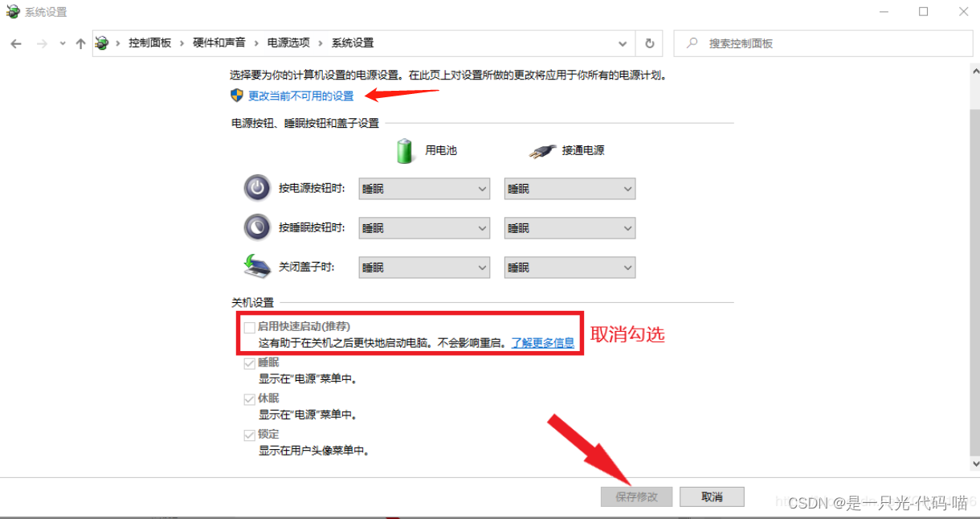Open 关闭盖子时 dropdown for plugged in
This screenshot has width=980, height=519.
[x=570, y=268]
